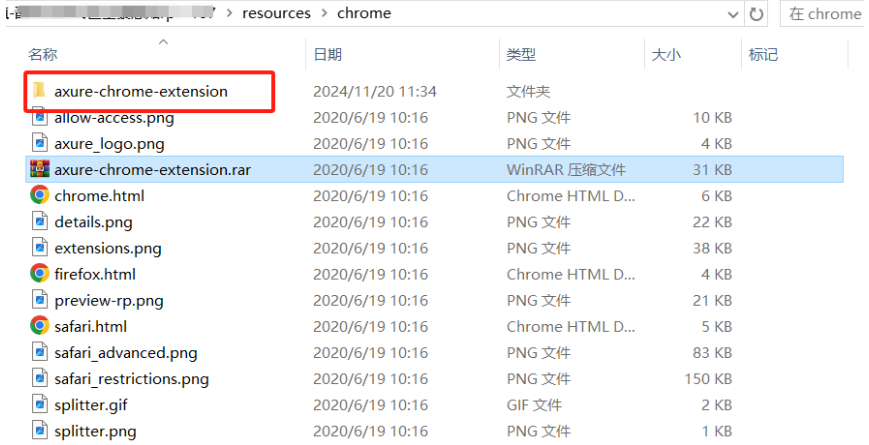869x445 pixels.
Task: Click the 31 KB size cell
Action: tap(712, 170)
